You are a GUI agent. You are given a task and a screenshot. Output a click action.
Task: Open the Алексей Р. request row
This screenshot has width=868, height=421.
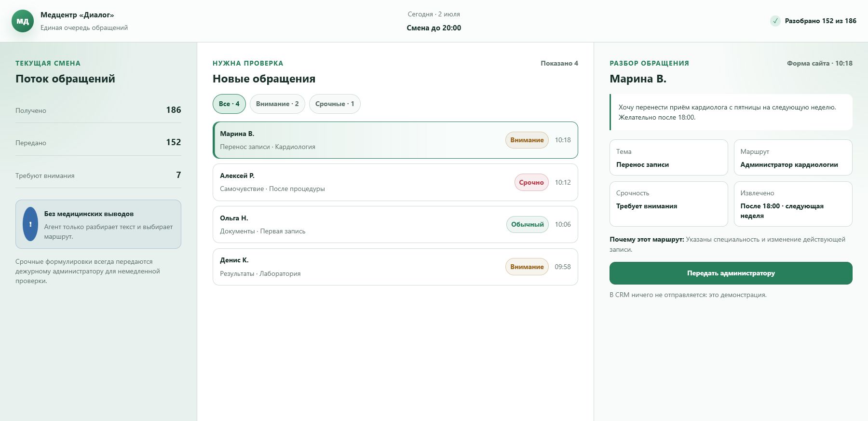(x=395, y=182)
